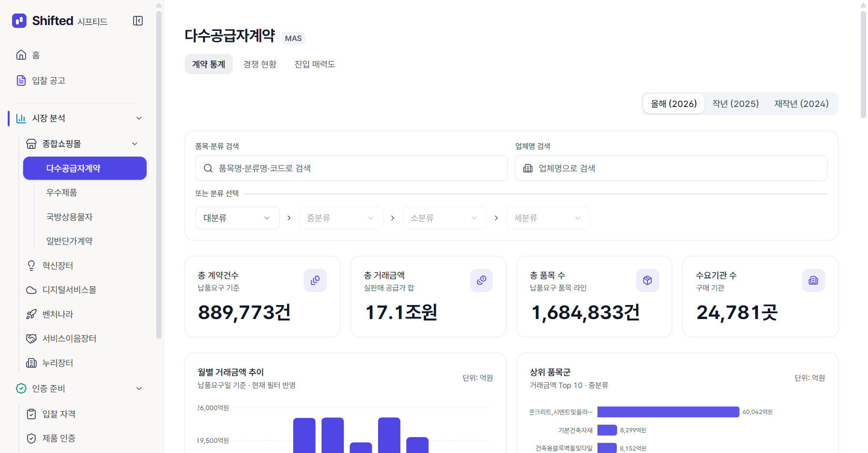This screenshot has width=868, height=453.
Task: Expand the 인증 준비 section chevron
Action: pos(139,388)
